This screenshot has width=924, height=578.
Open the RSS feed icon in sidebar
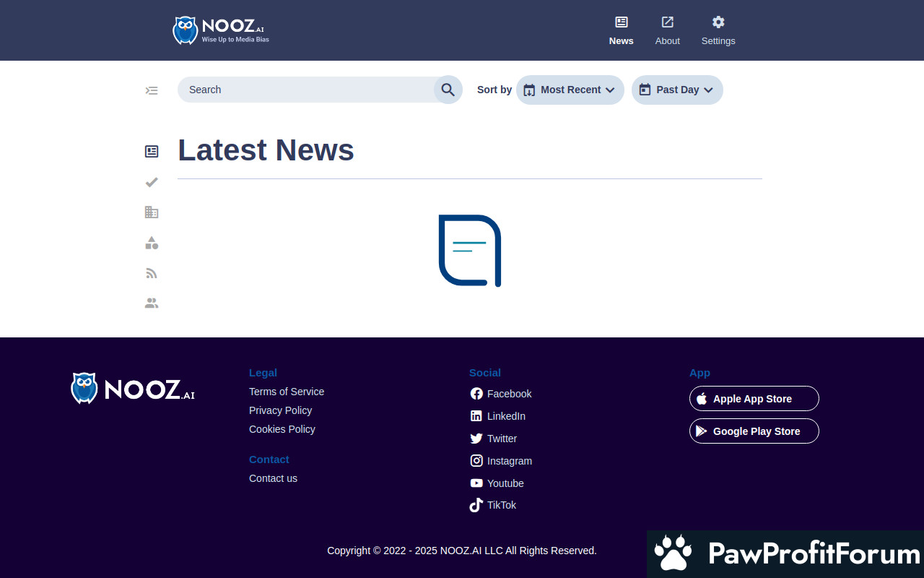tap(152, 273)
